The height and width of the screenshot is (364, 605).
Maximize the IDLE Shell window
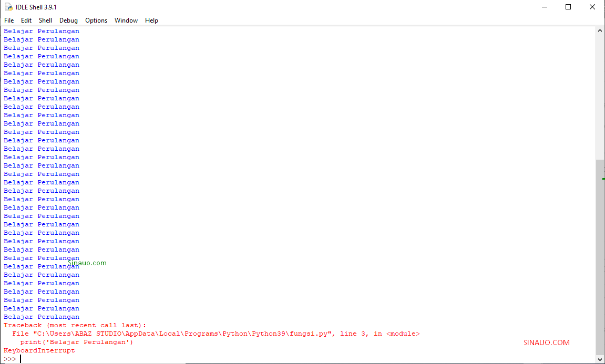tap(568, 7)
